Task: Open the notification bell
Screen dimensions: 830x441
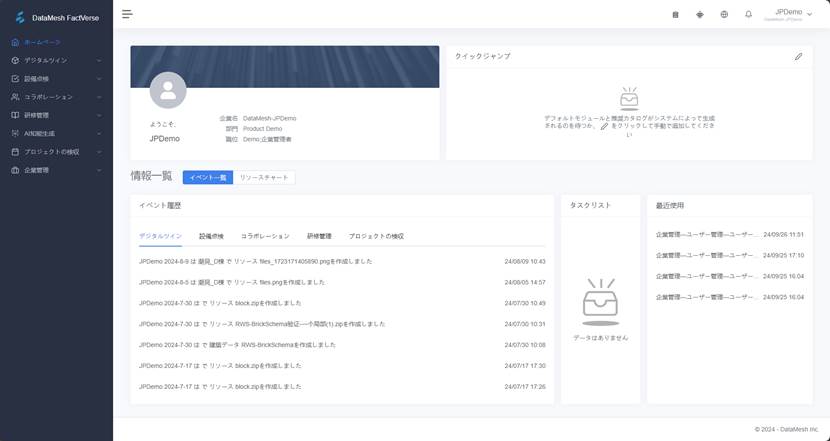Action: tap(748, 14)
